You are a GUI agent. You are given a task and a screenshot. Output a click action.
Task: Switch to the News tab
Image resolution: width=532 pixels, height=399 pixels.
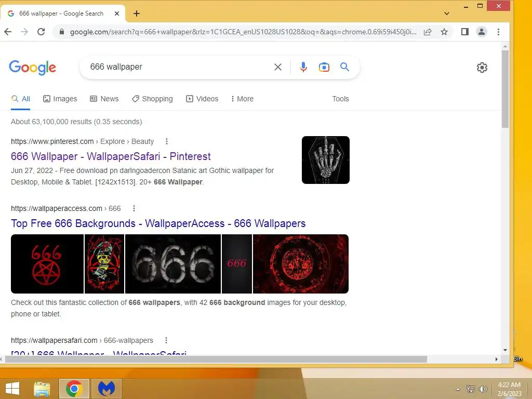[104, 99]
